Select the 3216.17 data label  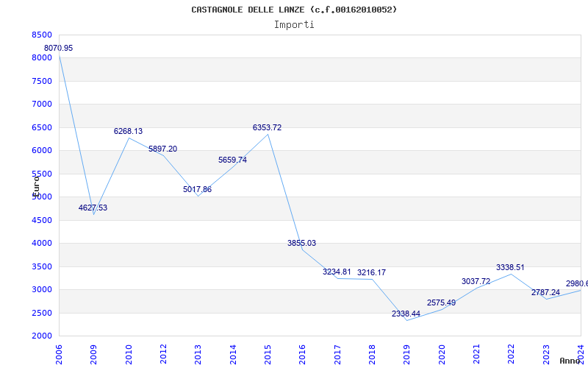point(371,272)
